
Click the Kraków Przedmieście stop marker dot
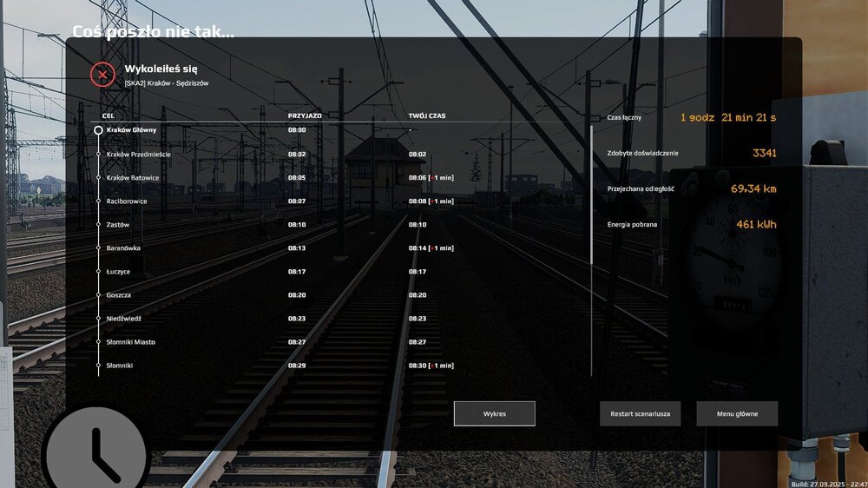[99, 154]
